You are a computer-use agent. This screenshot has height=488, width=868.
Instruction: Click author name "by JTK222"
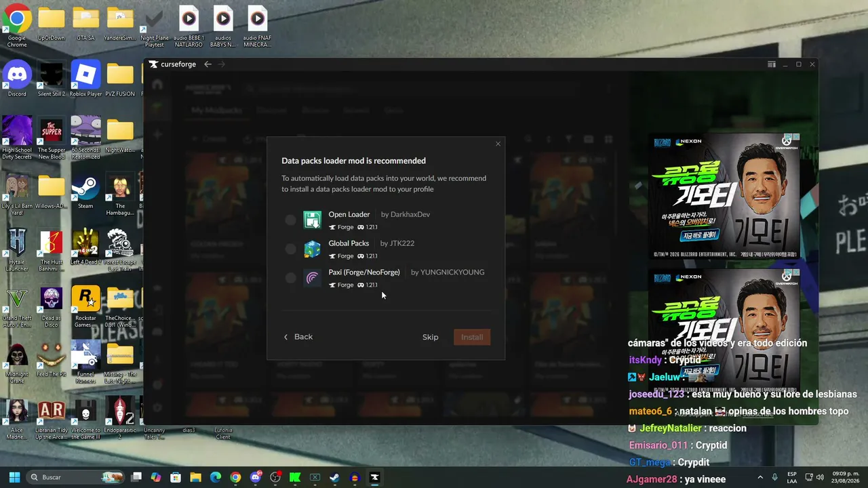point(397,243)
